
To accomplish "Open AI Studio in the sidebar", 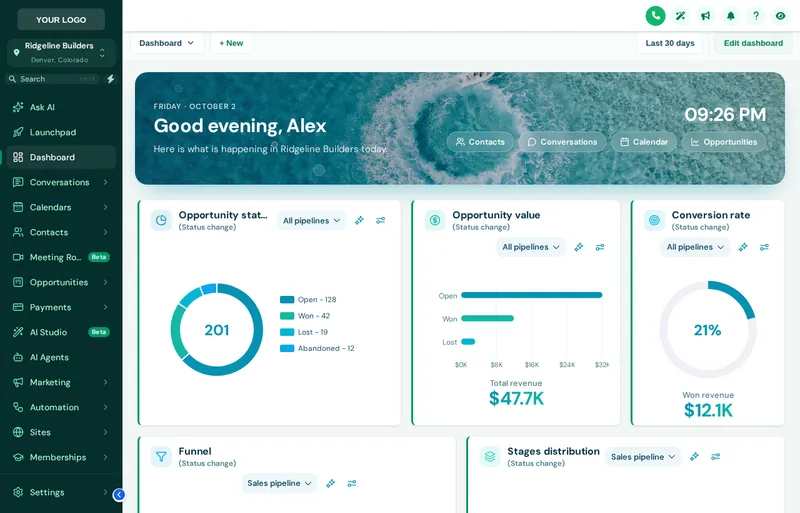I will (61, 332).
